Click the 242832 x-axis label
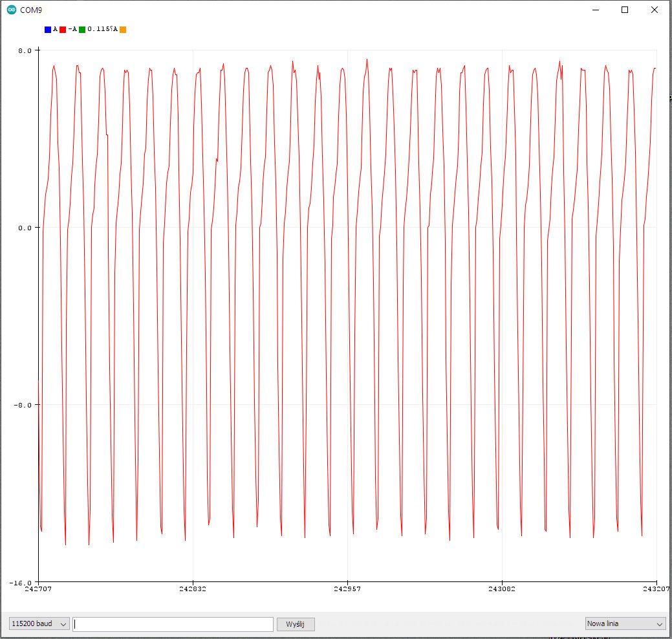This screenshot has height=639, width=672. pyautogui.click(x=193, y=589)
